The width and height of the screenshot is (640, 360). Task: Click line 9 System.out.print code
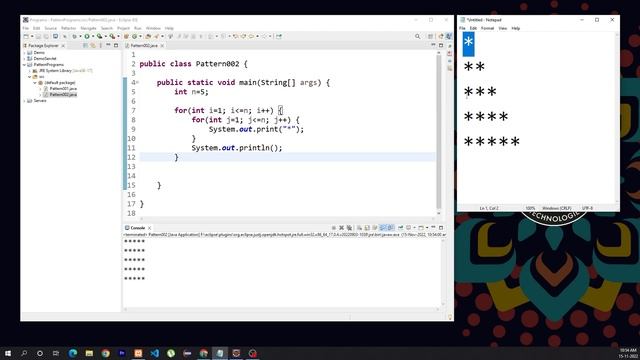tap(256, 129)
